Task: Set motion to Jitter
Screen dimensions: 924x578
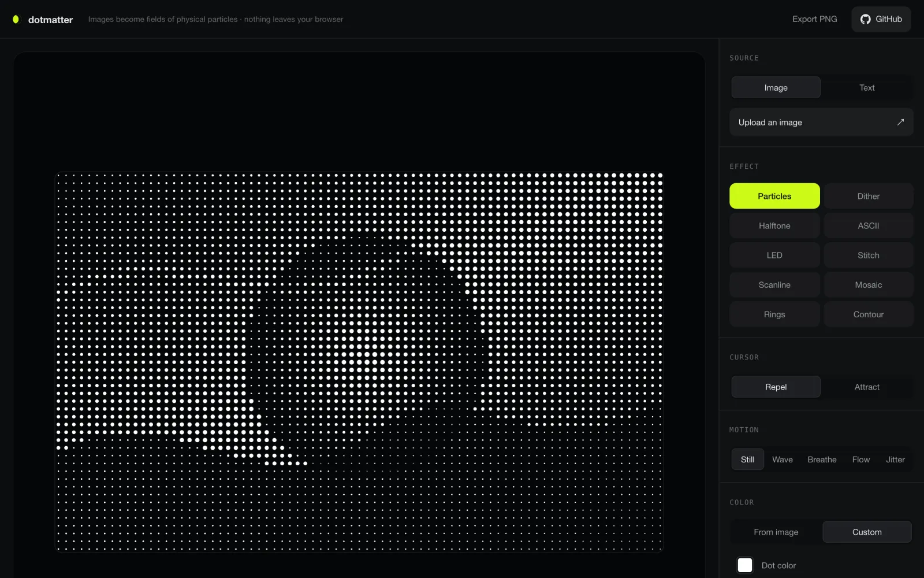Action: [895, 460]
